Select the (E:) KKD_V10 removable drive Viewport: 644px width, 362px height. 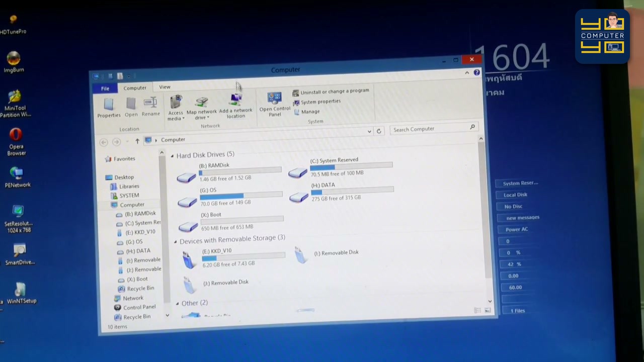(233, 257)
